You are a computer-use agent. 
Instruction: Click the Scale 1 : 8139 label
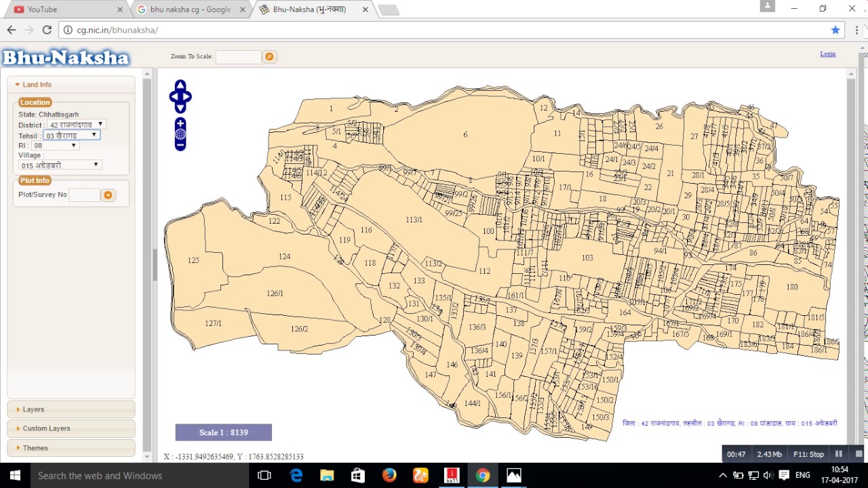point(224,432)
